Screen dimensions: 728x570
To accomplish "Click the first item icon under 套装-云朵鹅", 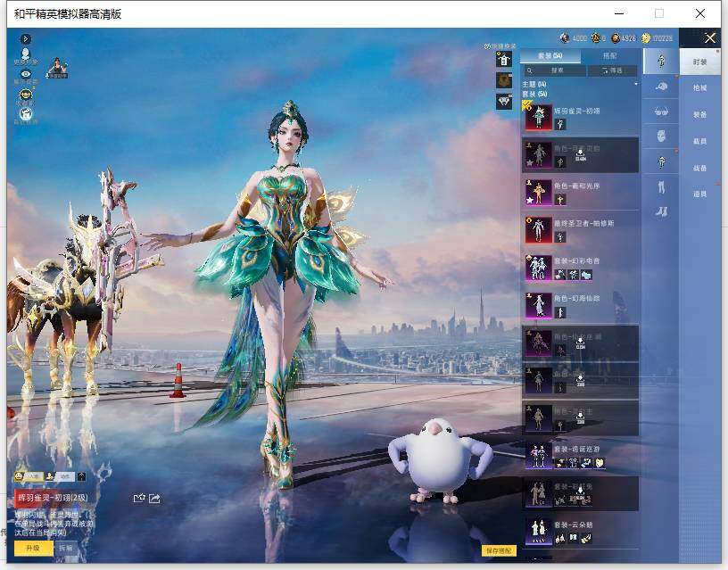I will [x=560, y=539].
